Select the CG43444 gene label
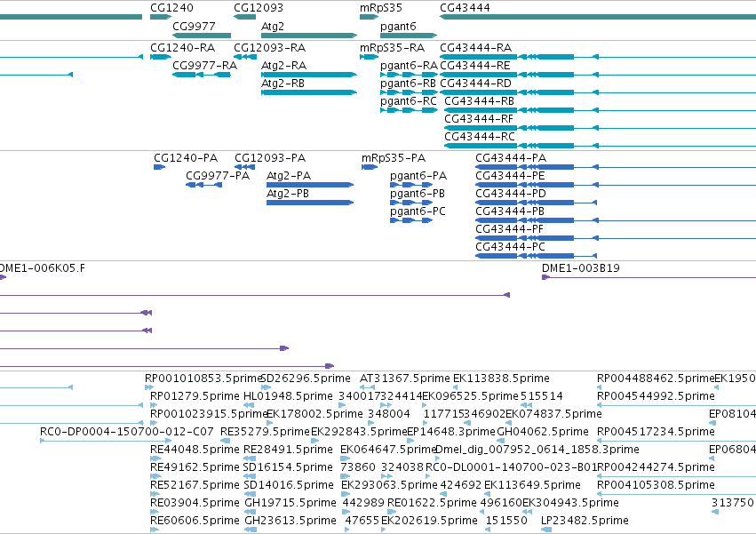Image resolution: width=756 pixels, height=534 pixels. [465, 8]
